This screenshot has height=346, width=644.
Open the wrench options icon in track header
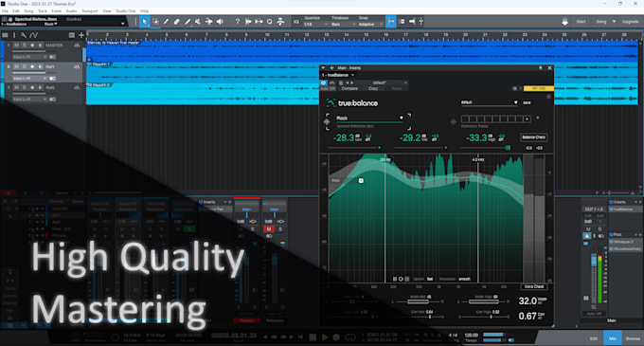pos(24,35)
